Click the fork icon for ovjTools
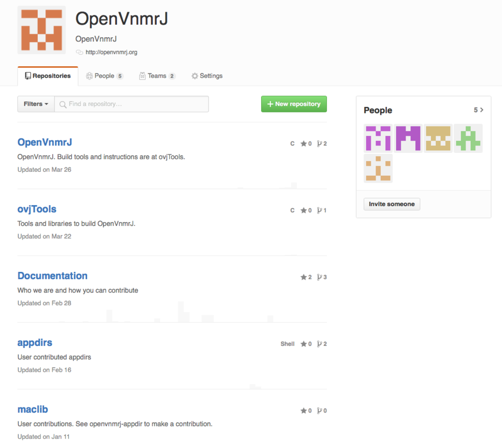 319,211
